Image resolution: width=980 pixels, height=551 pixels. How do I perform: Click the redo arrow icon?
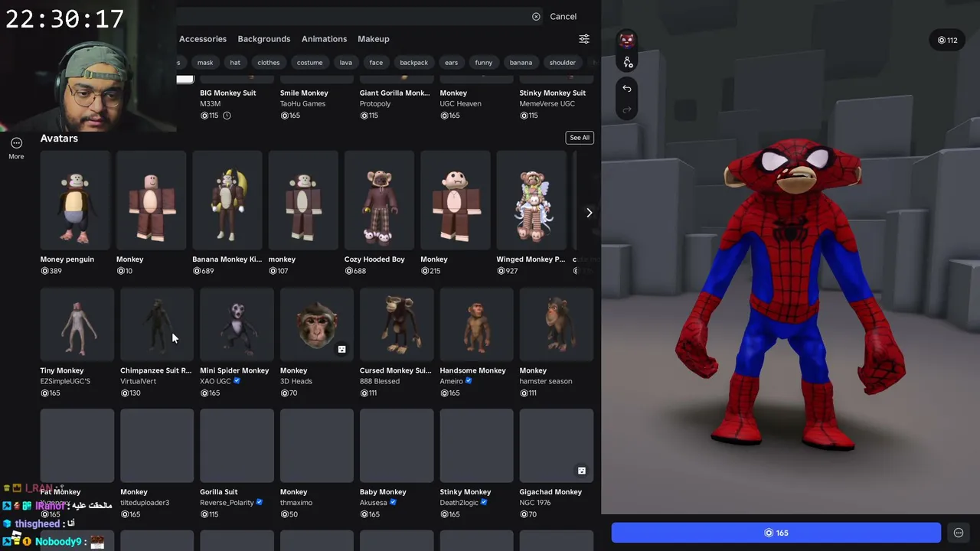[x=627, y=110]
